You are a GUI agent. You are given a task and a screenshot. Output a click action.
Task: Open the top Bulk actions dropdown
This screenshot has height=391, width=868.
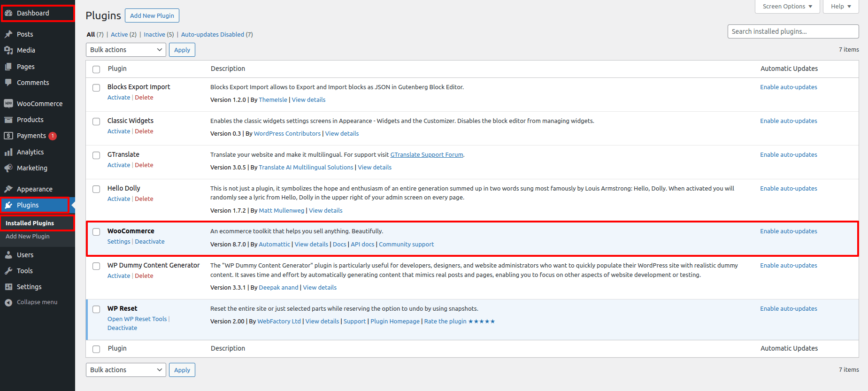tap(126, 50)
